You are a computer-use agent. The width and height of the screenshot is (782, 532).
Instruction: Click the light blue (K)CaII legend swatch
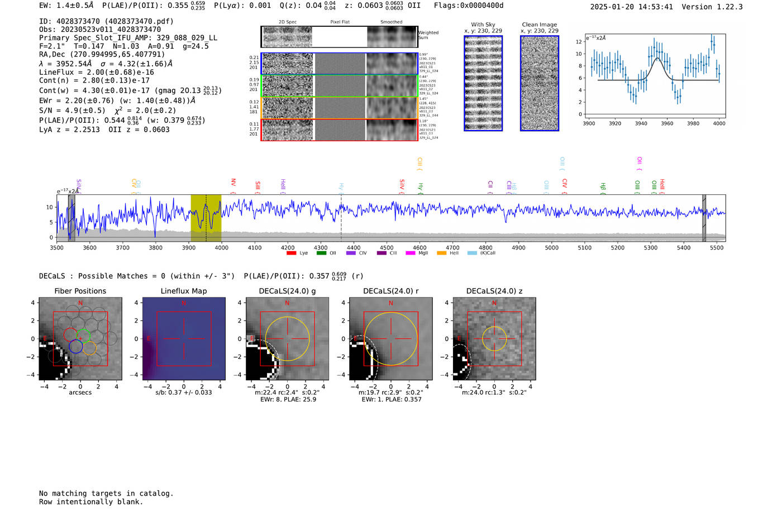click(472, 253)
